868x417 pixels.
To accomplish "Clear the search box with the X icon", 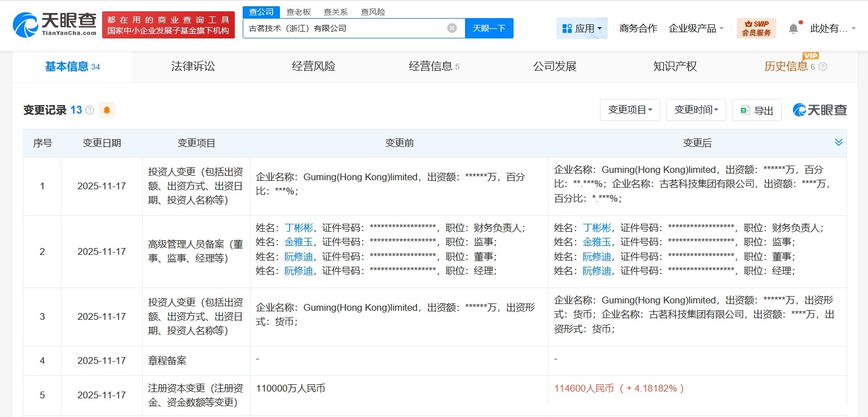I will point(451,28).
